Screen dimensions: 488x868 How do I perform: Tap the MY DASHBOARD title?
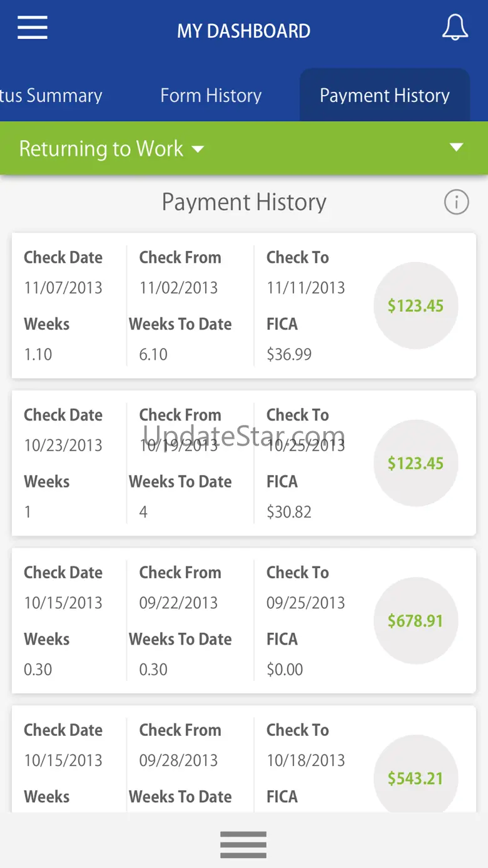243,31
